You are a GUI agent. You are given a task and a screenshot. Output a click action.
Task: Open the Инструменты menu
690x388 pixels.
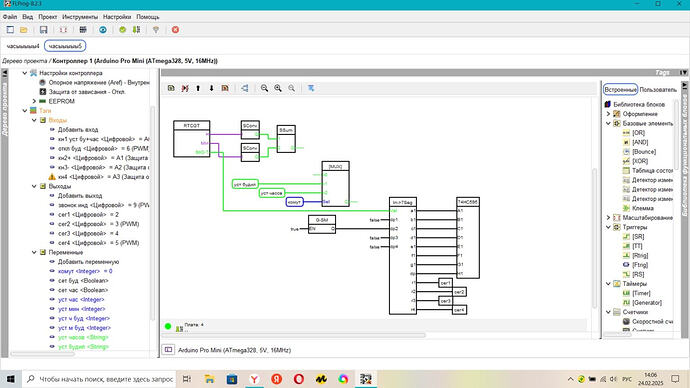tap(80, 17)
